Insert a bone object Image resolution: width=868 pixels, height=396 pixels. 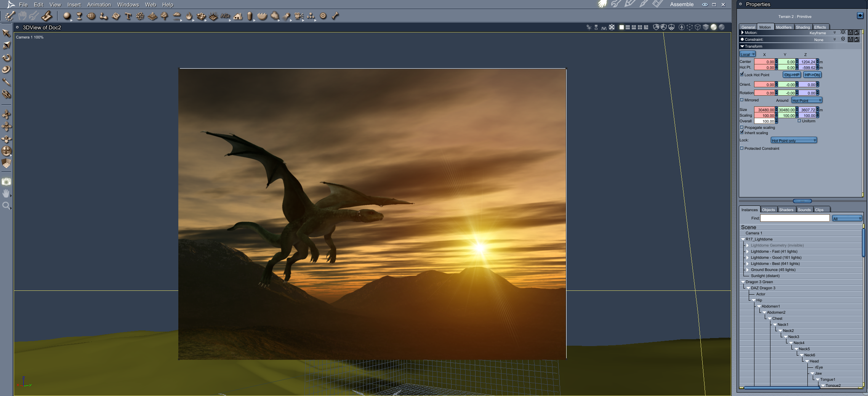335,16
